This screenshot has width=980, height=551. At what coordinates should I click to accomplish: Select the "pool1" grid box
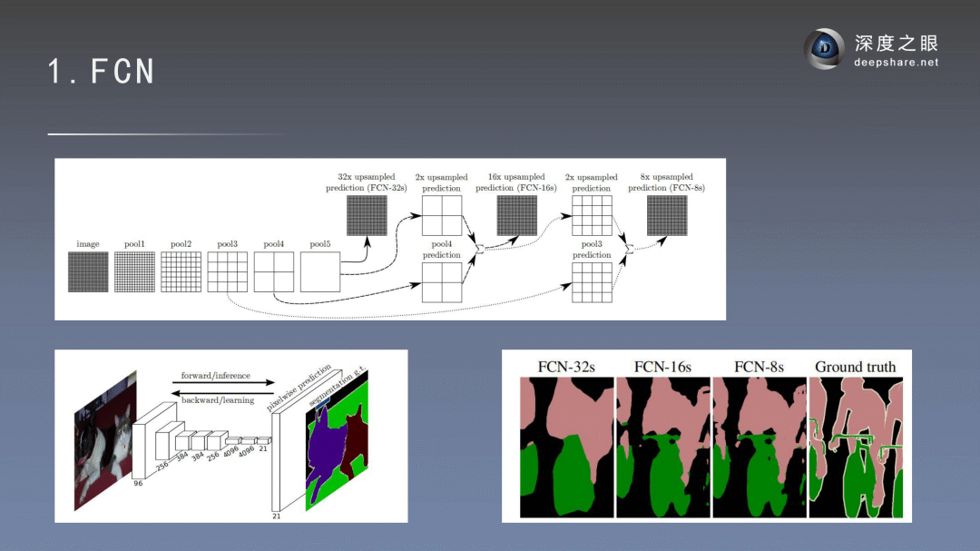pyautogui.click(x=134, y=272)
